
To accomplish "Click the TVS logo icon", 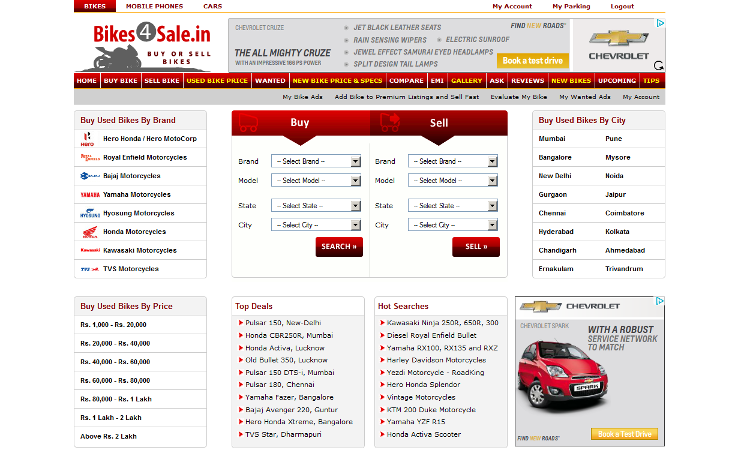I will (90, 269).
